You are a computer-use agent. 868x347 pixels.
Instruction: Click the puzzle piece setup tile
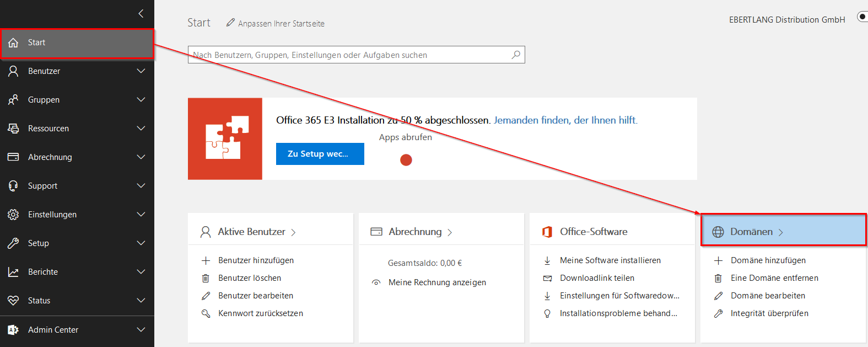click(225, 139)
